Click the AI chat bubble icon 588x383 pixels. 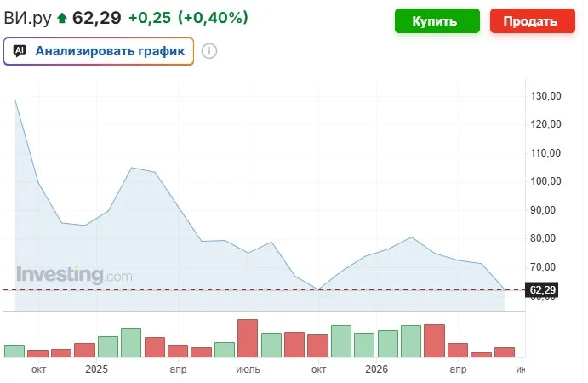pos(20,51)
